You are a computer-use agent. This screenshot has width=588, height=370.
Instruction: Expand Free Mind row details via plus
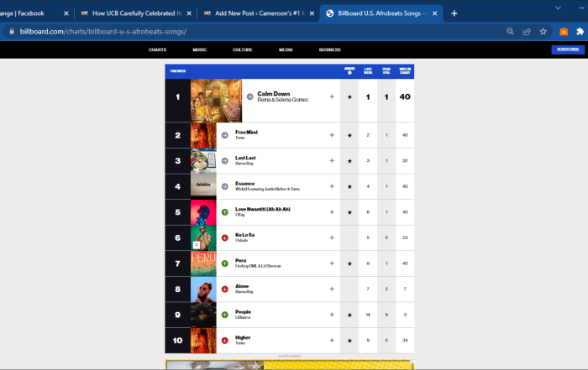[x=332, y=134]
